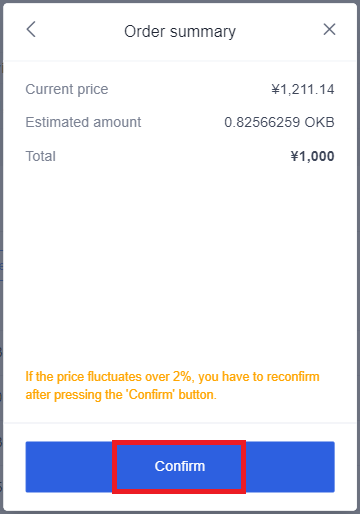The width and height of the screenshot is (360, 514).
Task: Click the word price in the Current price label
Action: click(x=93, y=90)
